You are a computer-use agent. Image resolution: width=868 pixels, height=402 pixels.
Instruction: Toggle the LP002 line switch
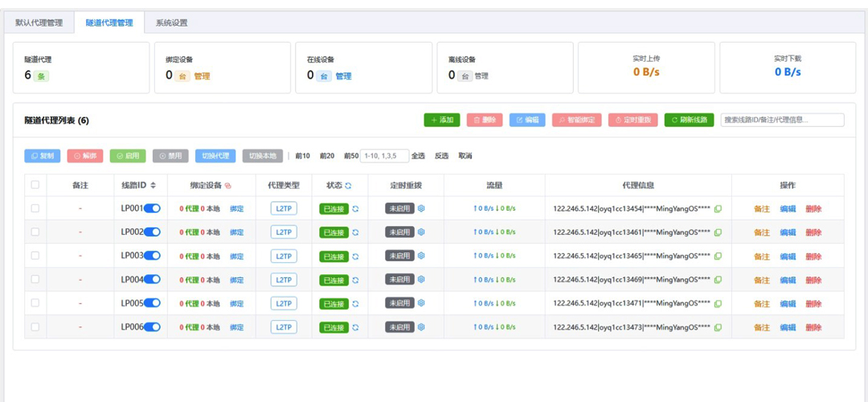[x=152, y=232]
